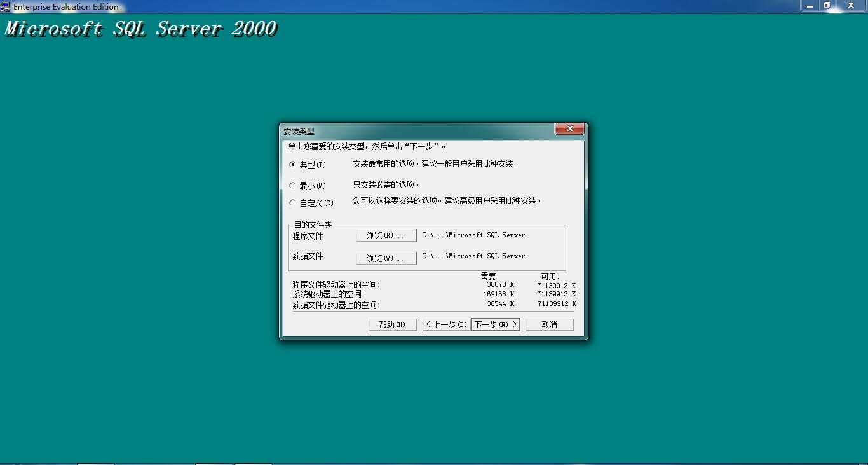868x465 pixels.
Task: Click the 安装类型 dialog title bar
Action: 417,131
